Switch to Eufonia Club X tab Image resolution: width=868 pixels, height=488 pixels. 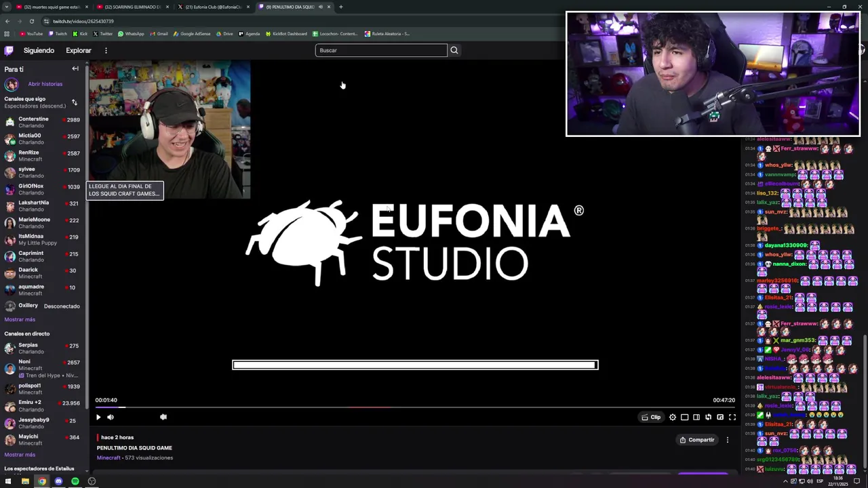click(x=214, y=7)
